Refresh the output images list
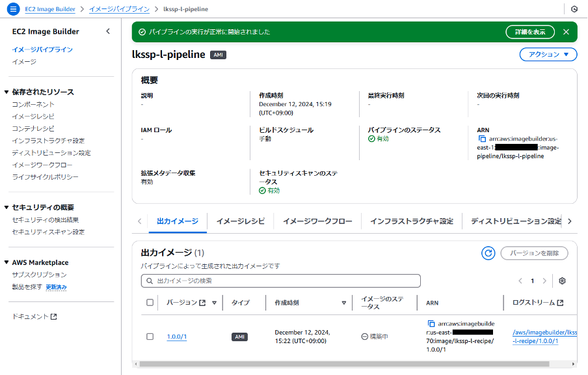 pos(488,253)
